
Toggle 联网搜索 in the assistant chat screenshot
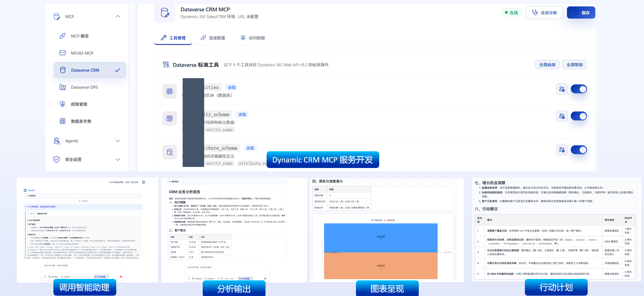(53, 277)
